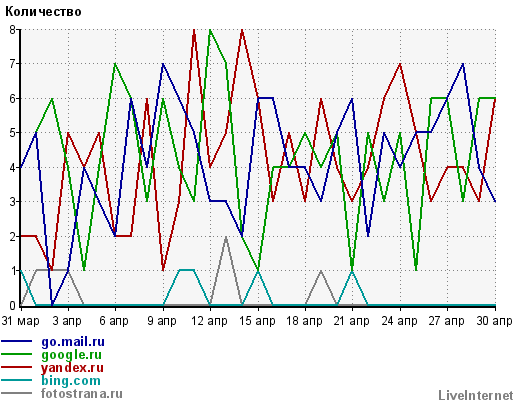Click the google.ru legend label
The width and height of the screenshot is (520, 405).
pos(71,355)
